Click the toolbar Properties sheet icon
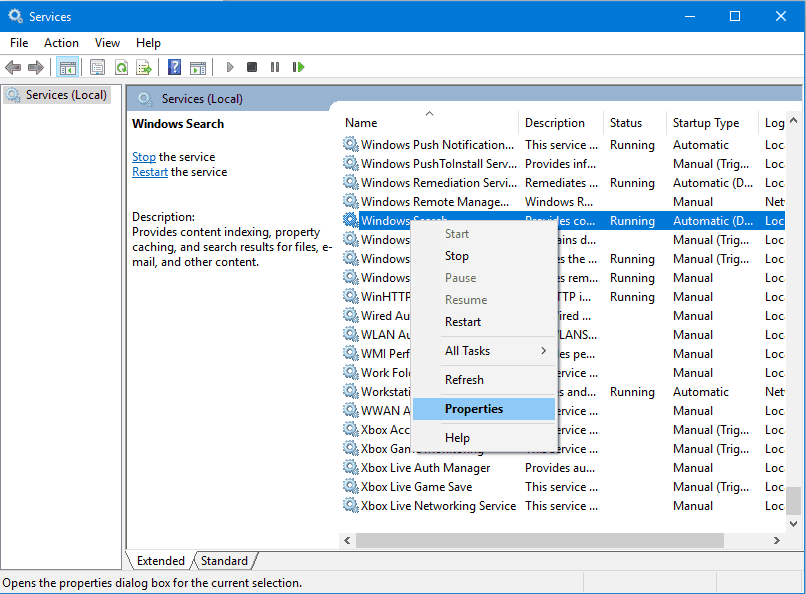This screenshot has height=594, width=806. point(97,67)
